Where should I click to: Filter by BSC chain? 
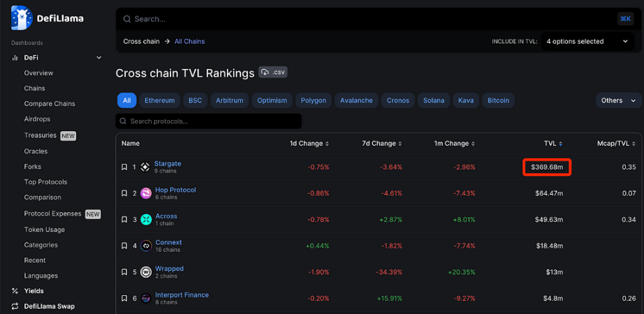pyautogui.click(x=195, y=100)
